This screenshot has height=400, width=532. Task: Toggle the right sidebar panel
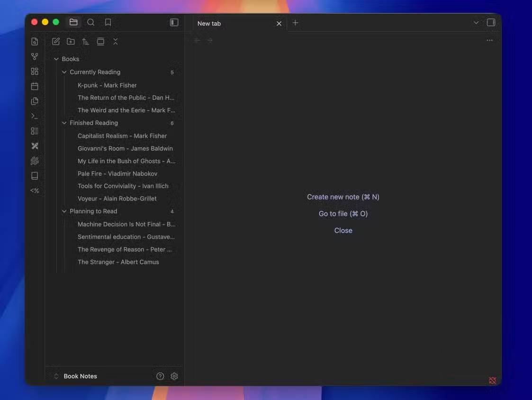click(x=491, y=23)
